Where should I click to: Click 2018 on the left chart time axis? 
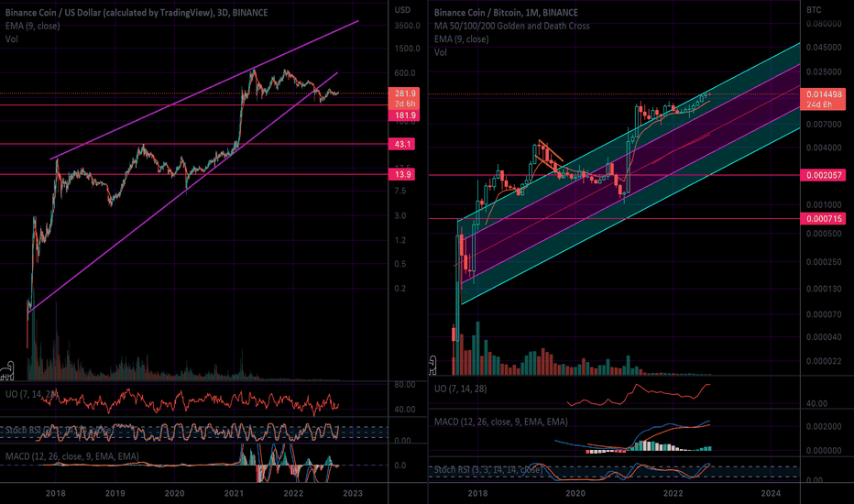[x=56, y=493]
